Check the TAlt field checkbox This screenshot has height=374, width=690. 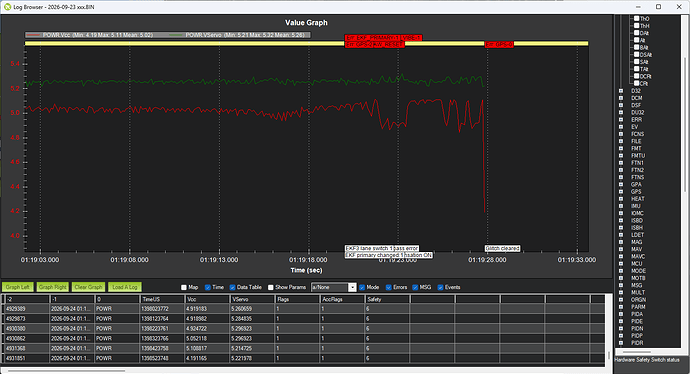[636, 69]
